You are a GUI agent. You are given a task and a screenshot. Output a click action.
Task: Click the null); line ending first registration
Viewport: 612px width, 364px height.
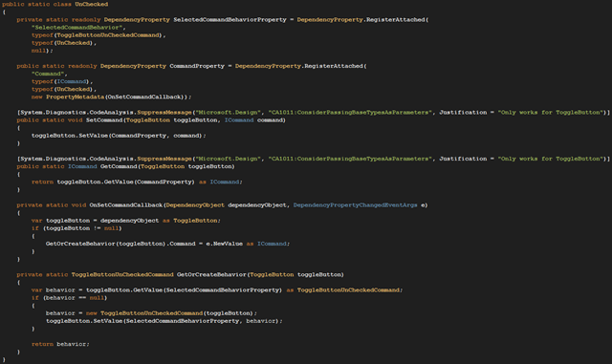coord(42,51)
